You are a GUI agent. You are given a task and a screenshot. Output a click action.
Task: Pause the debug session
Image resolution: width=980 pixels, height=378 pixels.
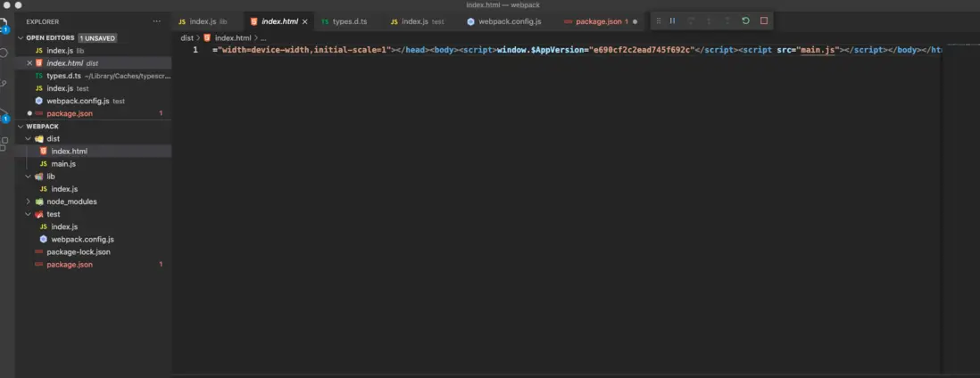[672, 21]
